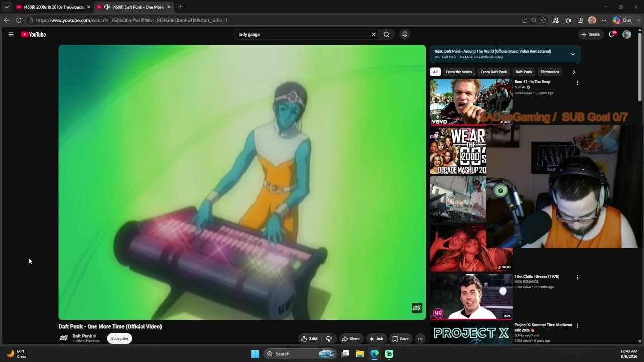Click the Daft Punk watermark in the player
Image resolution: width=644 pixels, height=362 pixels.
pos(417,308)
